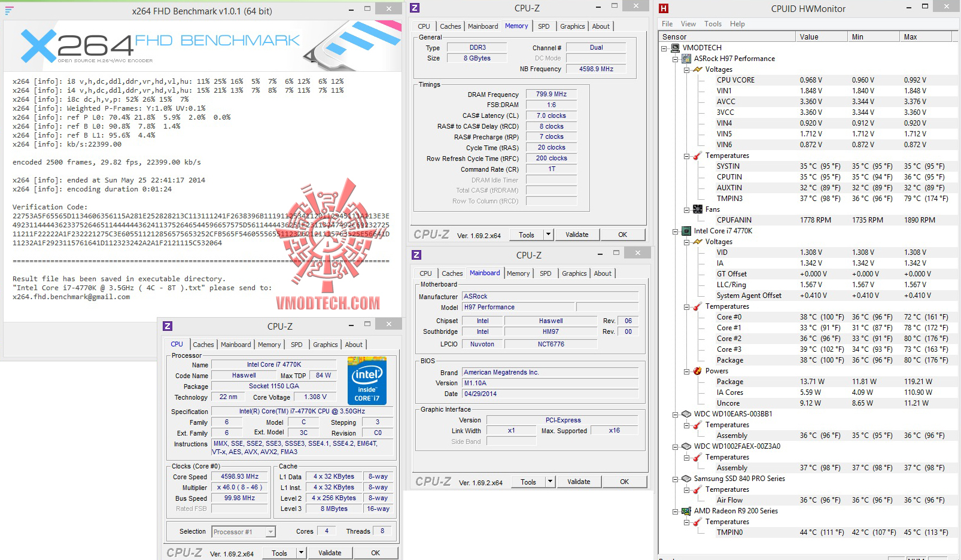Image resolution: width=961 pixels, height=560 pixels.
Task: Click OK in the CPU-Z Memory window
Action: [x=623, y=235]
